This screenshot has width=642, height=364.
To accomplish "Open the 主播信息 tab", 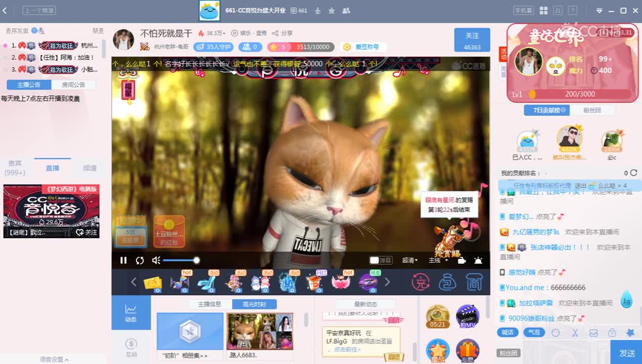I will pos(210,304).
